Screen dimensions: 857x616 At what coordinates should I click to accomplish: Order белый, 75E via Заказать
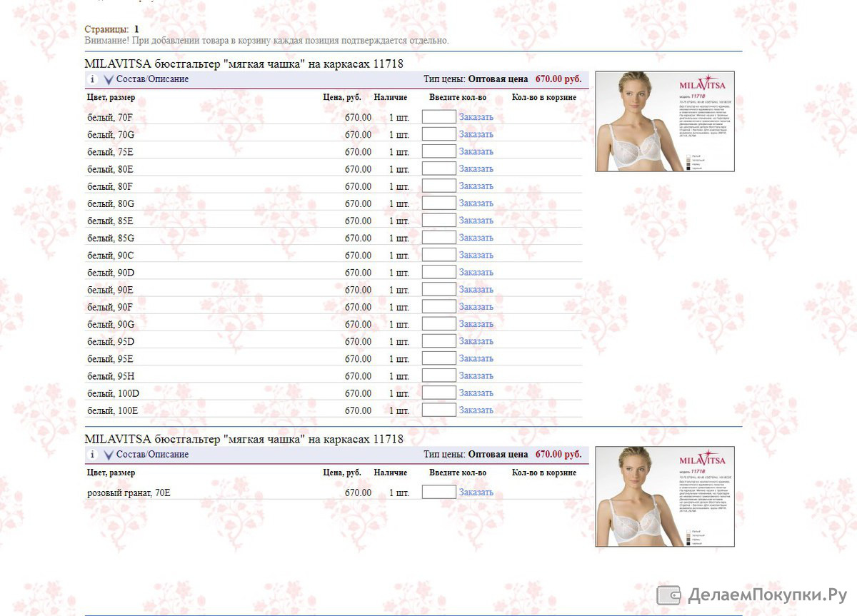[x=476, y=151]
